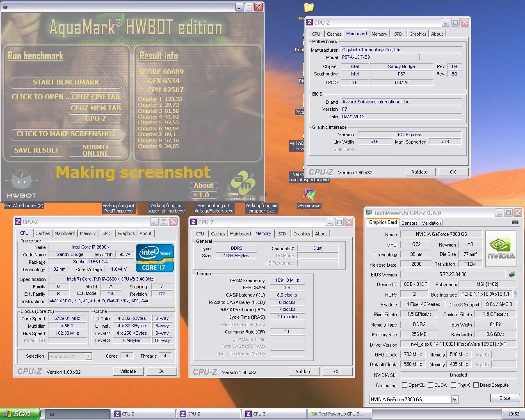This screenshot has height=420, width=525.
Task: Click the HWBOT cat logo in AquaMark
Action: (22, 183)
